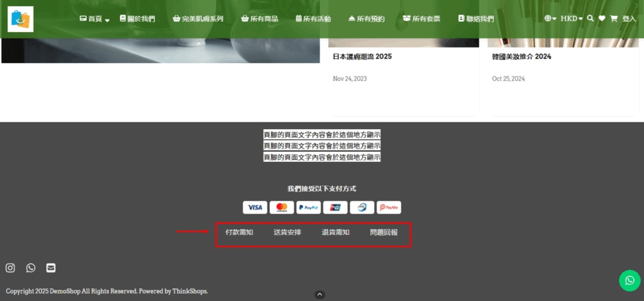Screen dimensions: 644x301
Task: Open the HKD currency dropdown
Action: tap(572, 19)
